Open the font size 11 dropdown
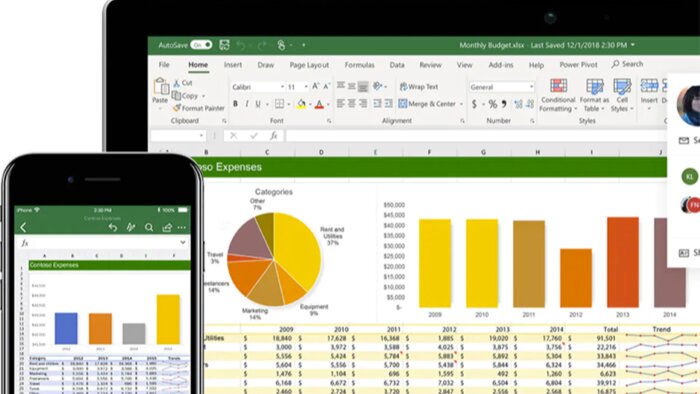Viewport: 700px width, 394px height. click(306, 87)
